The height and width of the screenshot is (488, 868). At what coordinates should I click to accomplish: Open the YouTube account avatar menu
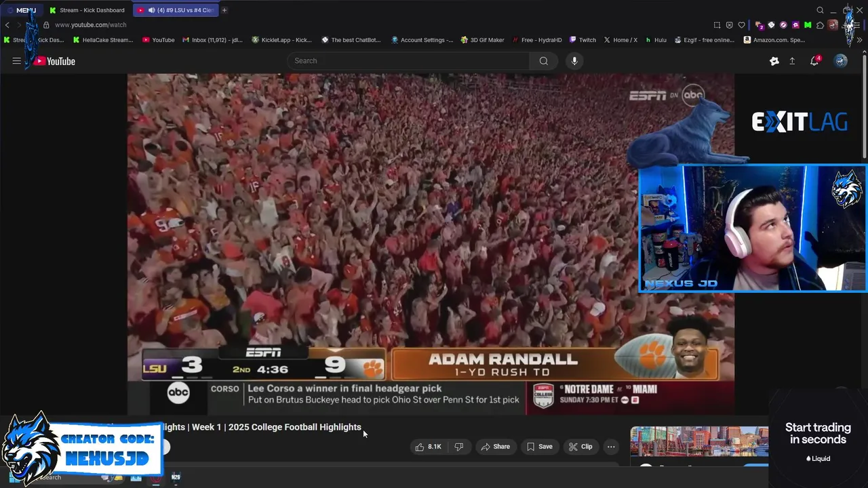pos(840,61)
